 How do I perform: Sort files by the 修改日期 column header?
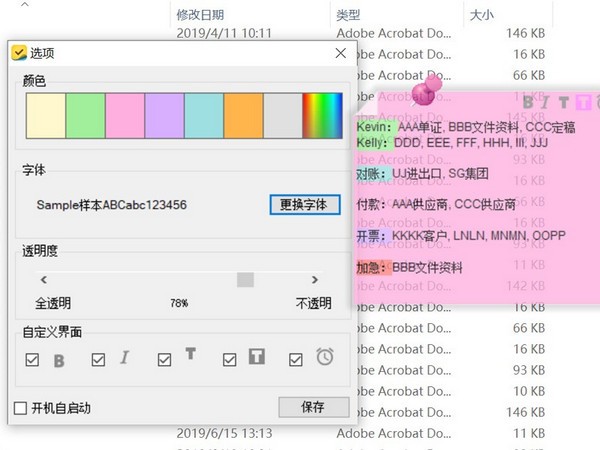pyautogui.click(x=200, y=15)
